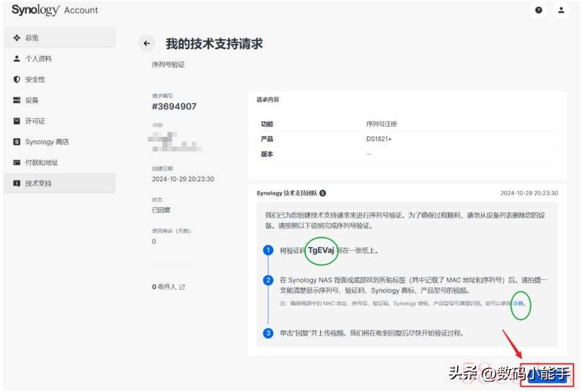Click the 0 收件人 recipients label
This screenshot has height=392, width=582.
164,287
